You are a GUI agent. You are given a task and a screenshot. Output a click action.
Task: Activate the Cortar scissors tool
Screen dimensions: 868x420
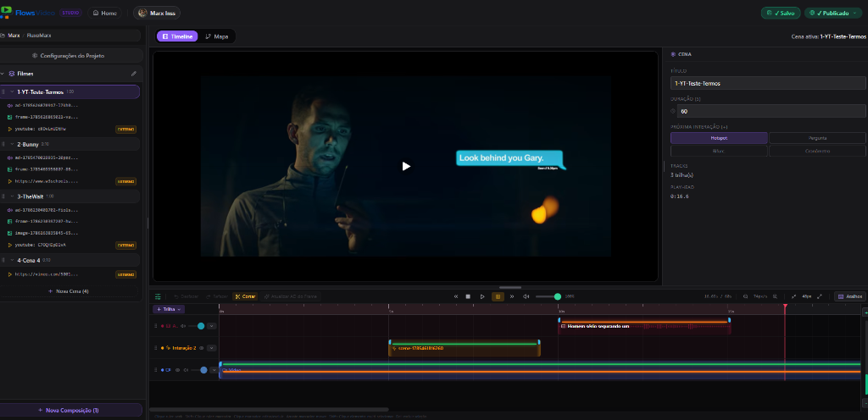245,296
